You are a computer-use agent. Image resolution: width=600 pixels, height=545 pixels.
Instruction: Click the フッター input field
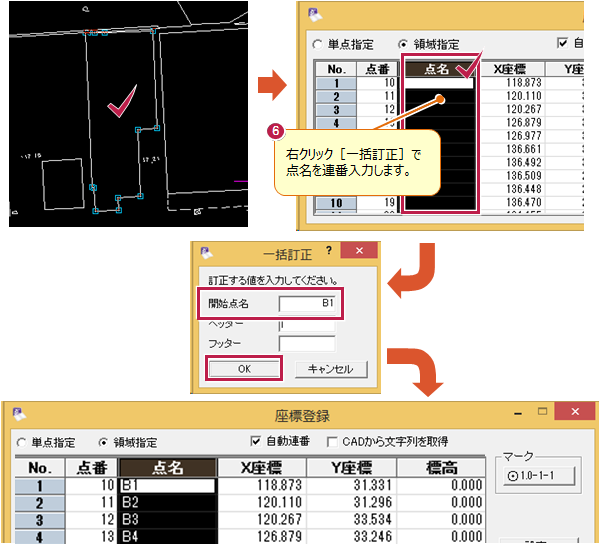pyautogui.click(x=307, y=343)
